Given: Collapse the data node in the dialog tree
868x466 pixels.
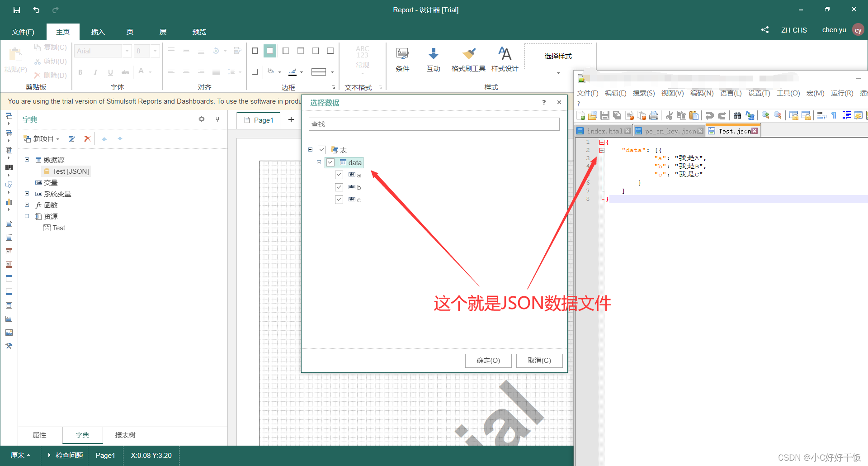Looking at the screenshot, I should point(319,162).
